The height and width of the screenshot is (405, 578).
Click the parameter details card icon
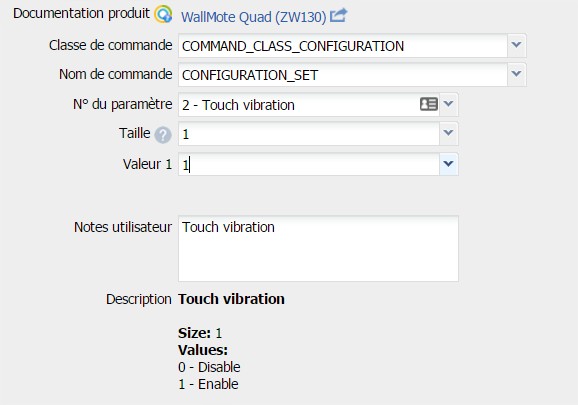coord(429,104)
